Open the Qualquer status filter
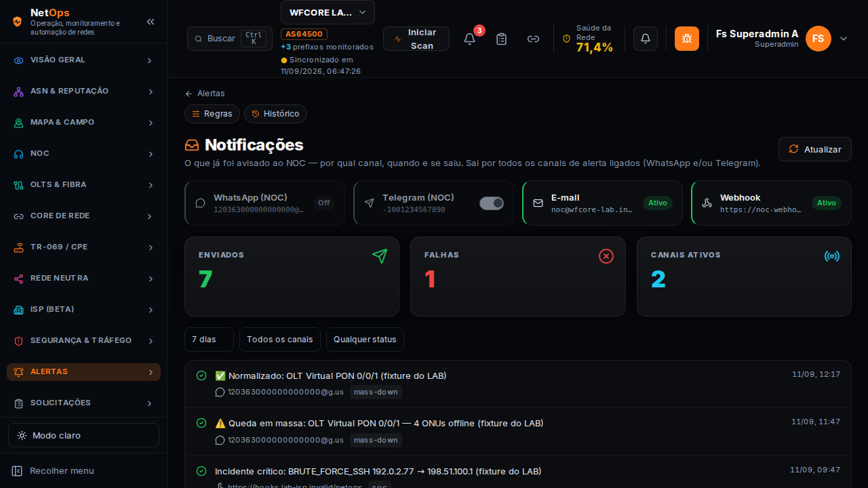The height and width of the screenshot is (488, 868). pos(365,340)
